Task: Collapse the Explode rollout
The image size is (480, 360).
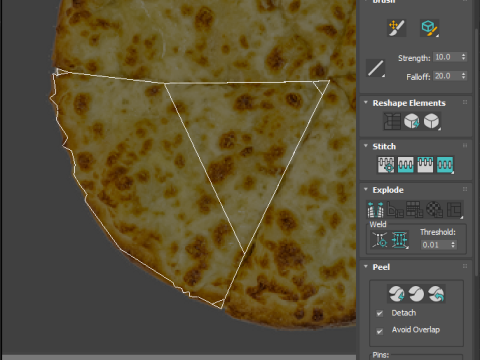Action: pyautogui.click(x=366, y=189)
